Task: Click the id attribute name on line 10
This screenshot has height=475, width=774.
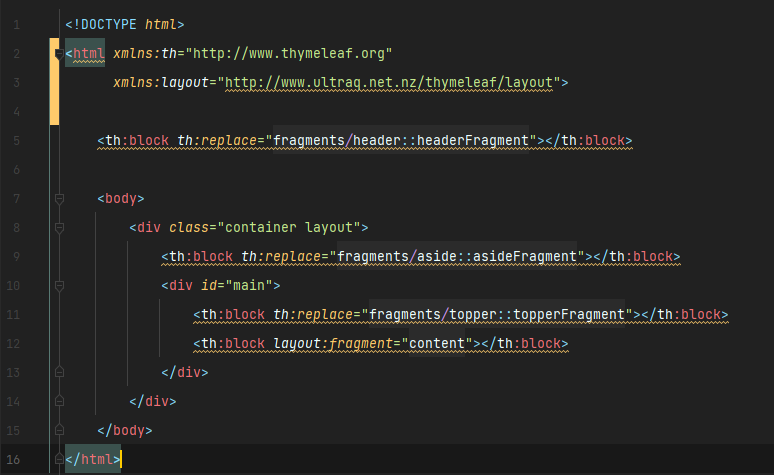Action: click(209, 285)
